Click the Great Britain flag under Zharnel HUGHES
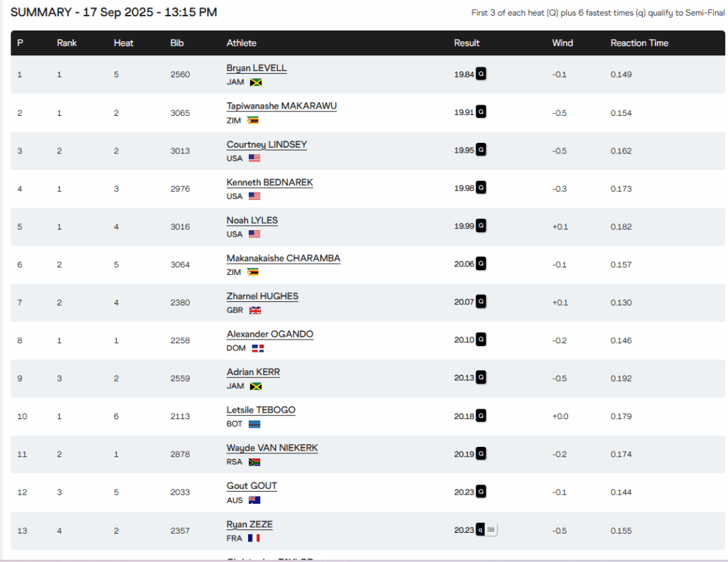 (255, 310)
